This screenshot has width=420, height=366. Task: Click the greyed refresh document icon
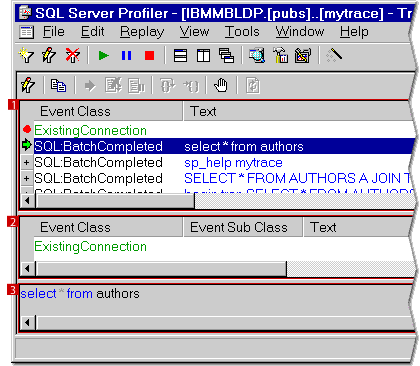click(x=253, y=86)
